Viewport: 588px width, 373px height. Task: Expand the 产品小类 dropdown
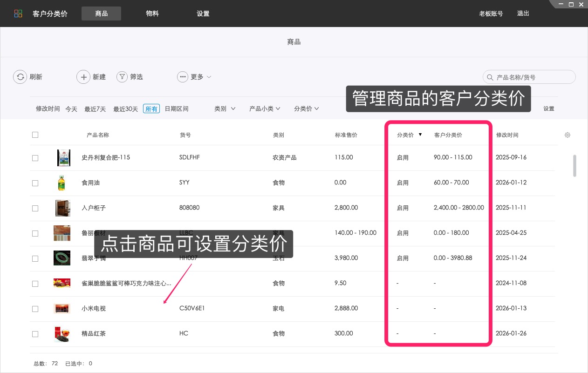[x=265, y=108]
